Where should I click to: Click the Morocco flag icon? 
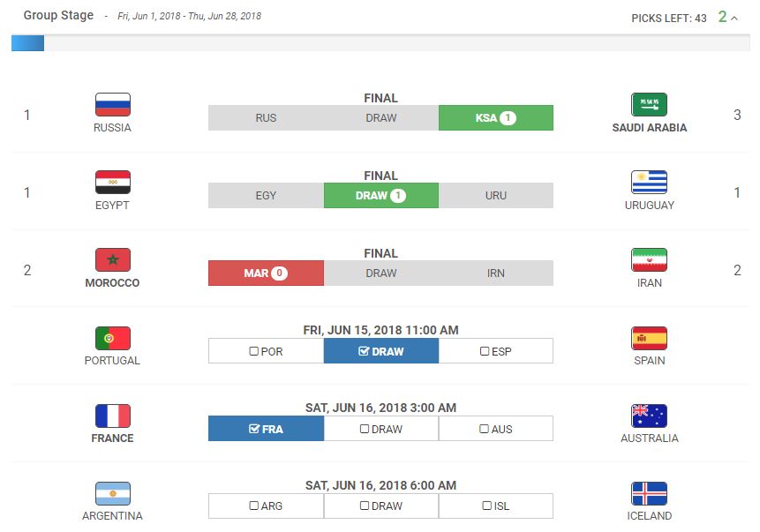click(113, 260)
